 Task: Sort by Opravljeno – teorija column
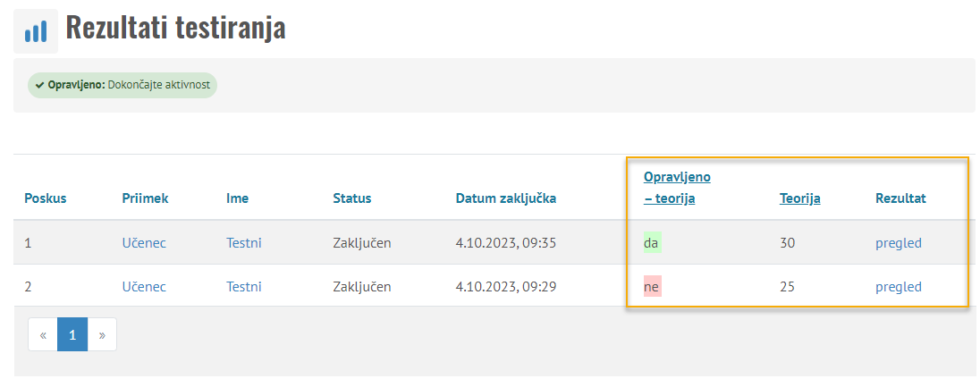coord(677,187)
